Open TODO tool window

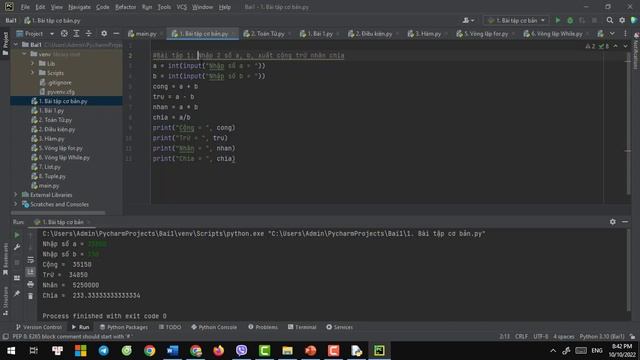coord(170,327)
